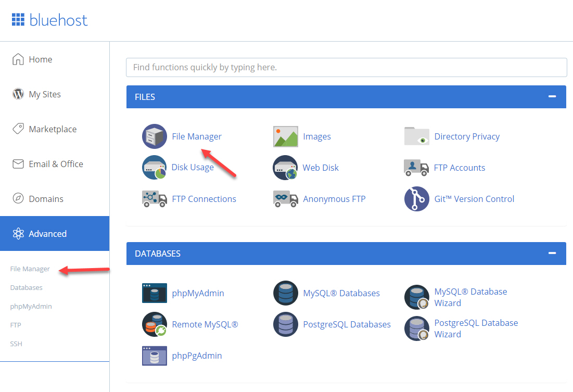Open the MySQL Database Wizard icon
The width and height of the screenshot is (573, 392).
[417, 297]
